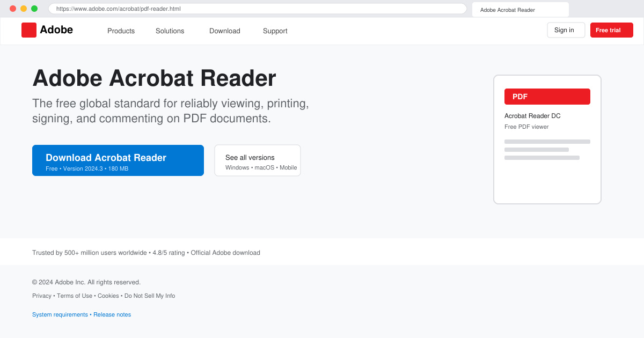644x338 pixels.
Task: Click the copyright 2024 Adobe Inc. text
Action: (86, 282)
